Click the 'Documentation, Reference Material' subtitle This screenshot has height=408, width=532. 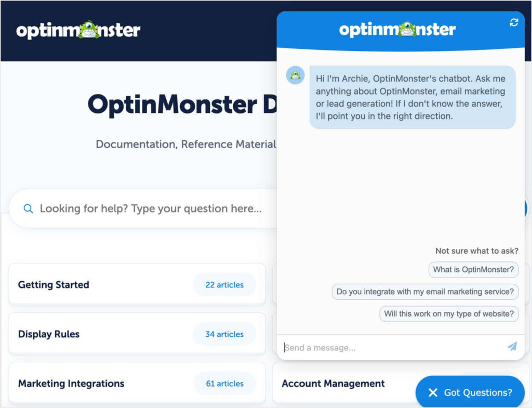click(186, 144)
